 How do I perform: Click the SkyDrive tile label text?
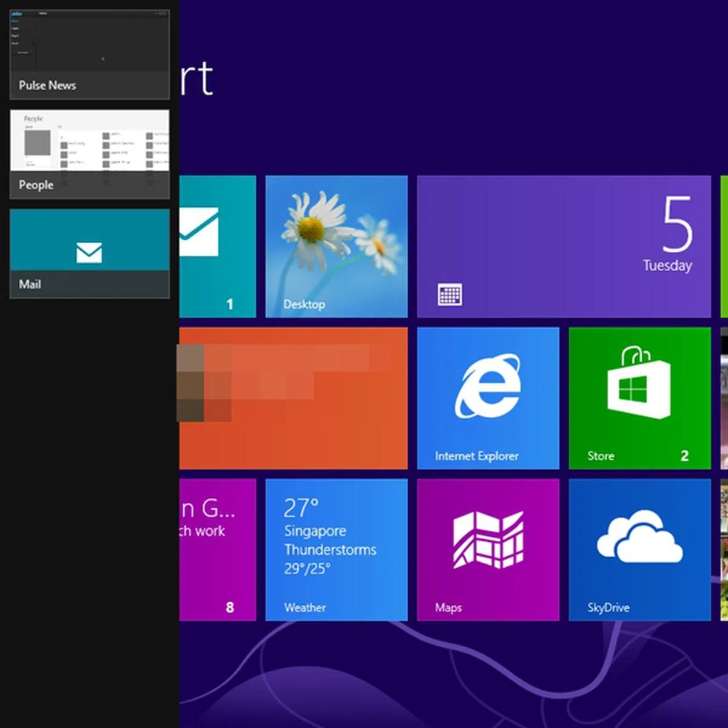coord(608,607)
